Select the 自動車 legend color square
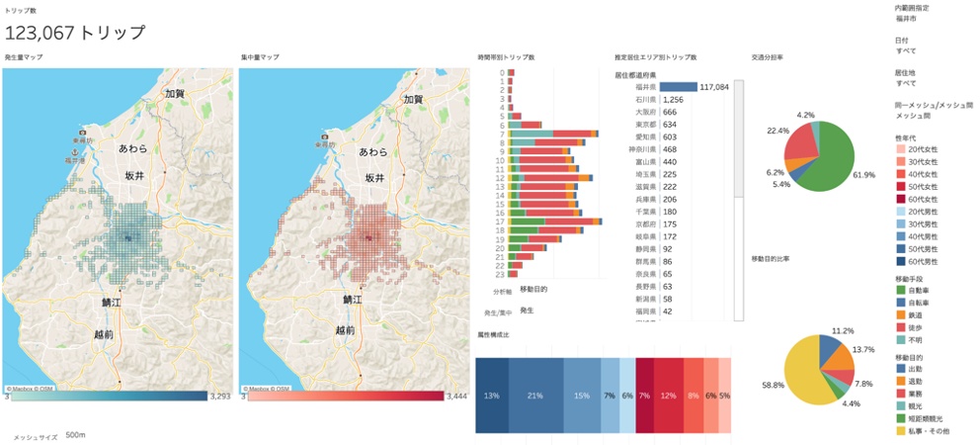 901,290
